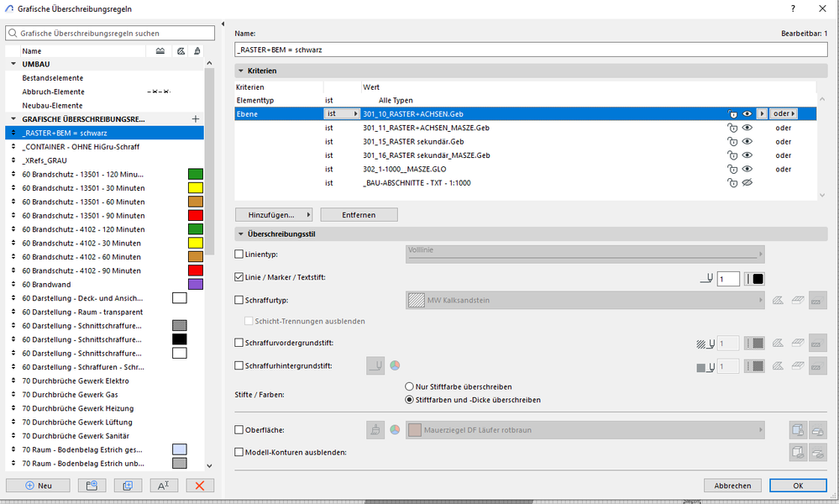Click the new folder icon button
The height and width of the screenshot is (504, 839).
[x=92, y=486]
